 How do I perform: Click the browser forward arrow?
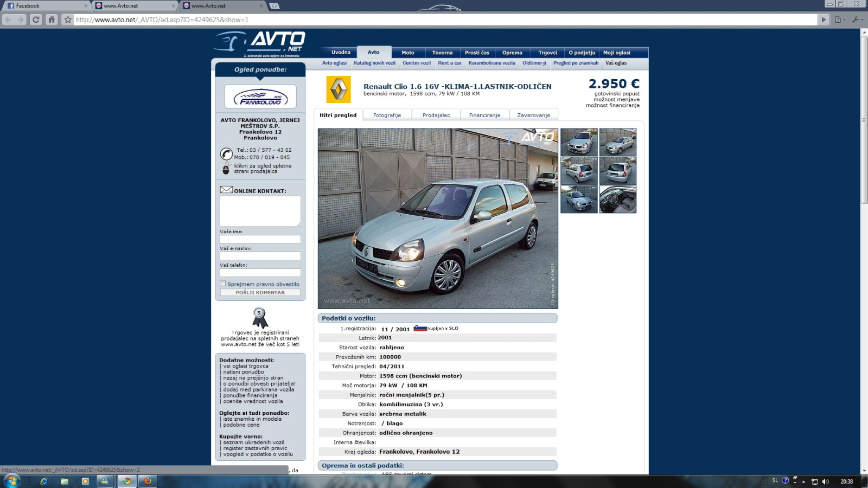(21, 20)
